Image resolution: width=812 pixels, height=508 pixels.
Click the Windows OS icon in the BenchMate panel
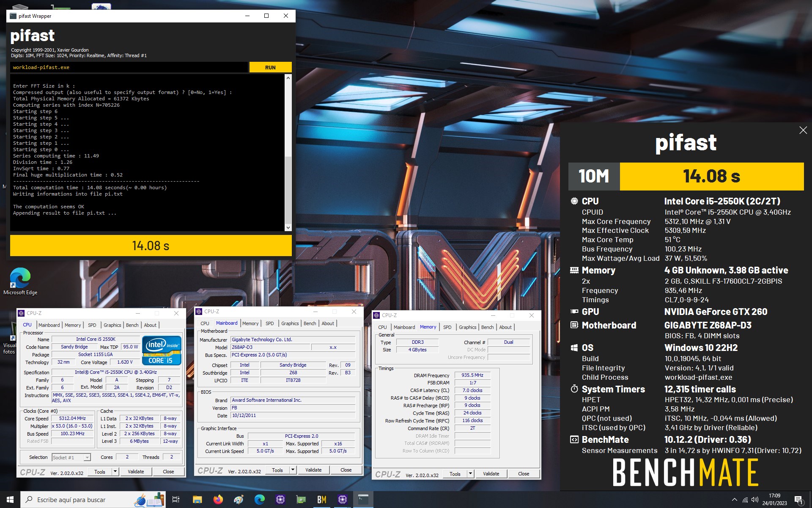[x=574, y=348]
